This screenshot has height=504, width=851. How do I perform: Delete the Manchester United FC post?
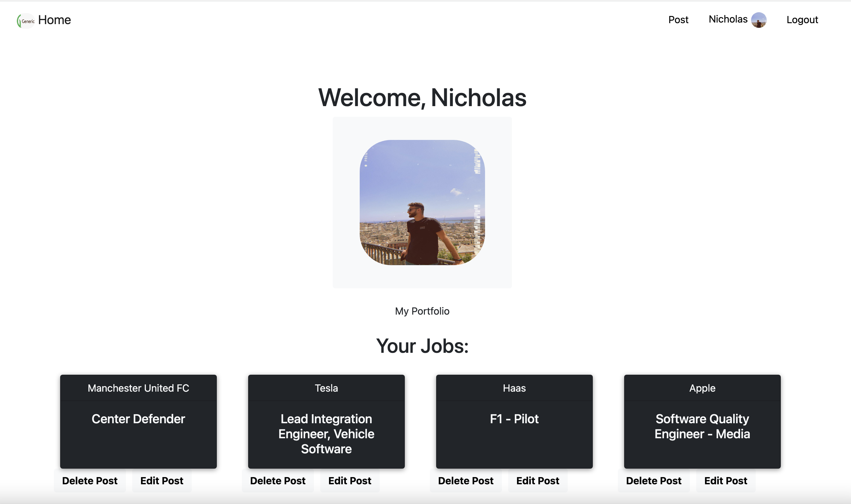90,481
